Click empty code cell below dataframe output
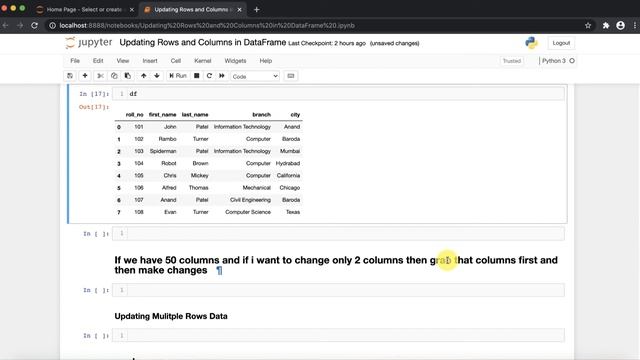The height and width of the screenshot is (360, 640). click(338, 233)
